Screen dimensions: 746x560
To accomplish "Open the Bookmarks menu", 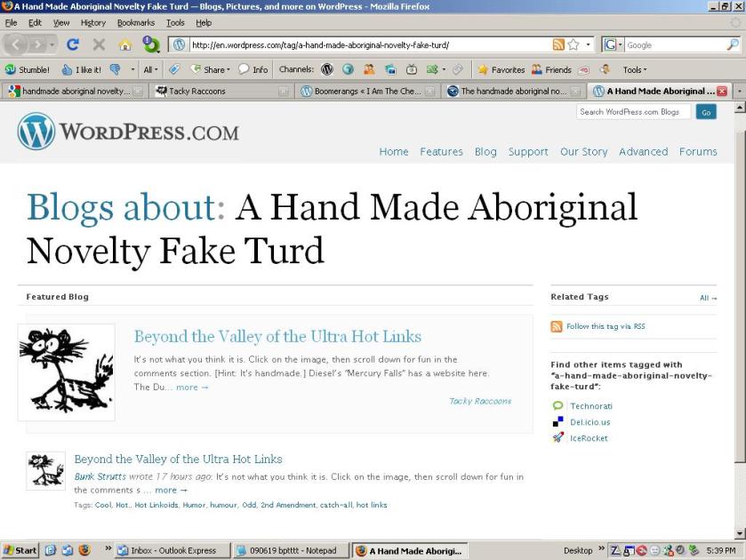I will tap(135, 23).
